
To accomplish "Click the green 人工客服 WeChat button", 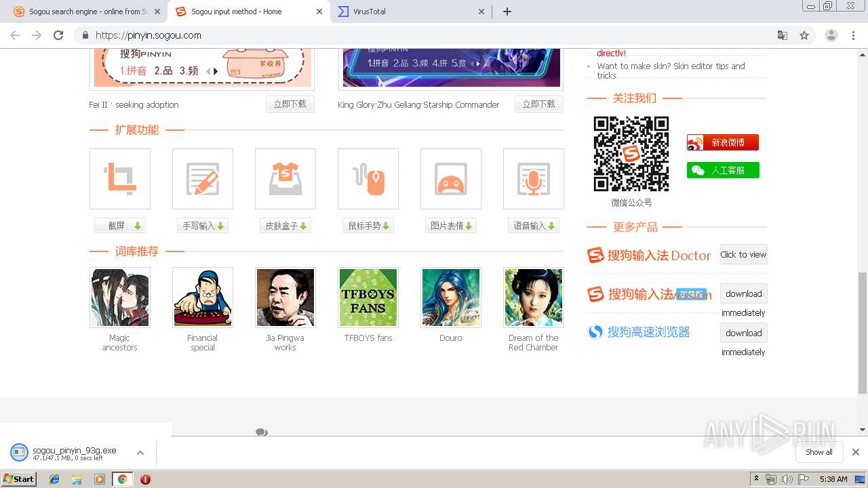I will click(723, 170).
